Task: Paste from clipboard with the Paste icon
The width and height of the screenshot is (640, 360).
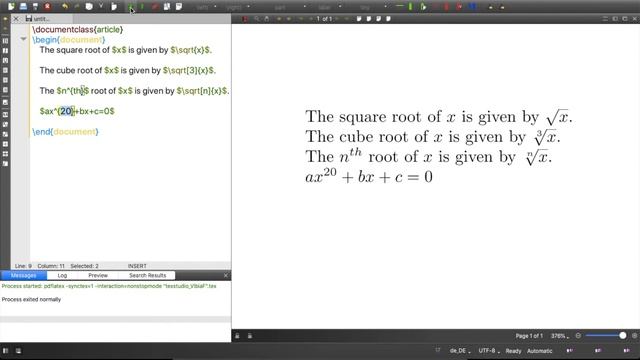Action: (114, 7)
